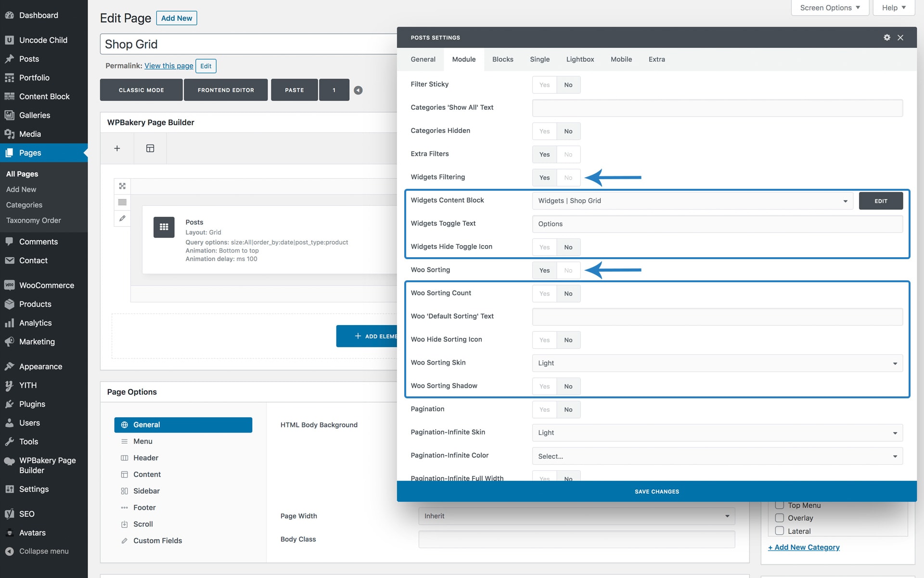Click the row fullscreen expand icon
Image resolution: width=924 pixels, height=578 pixels.
coord(122,186)
